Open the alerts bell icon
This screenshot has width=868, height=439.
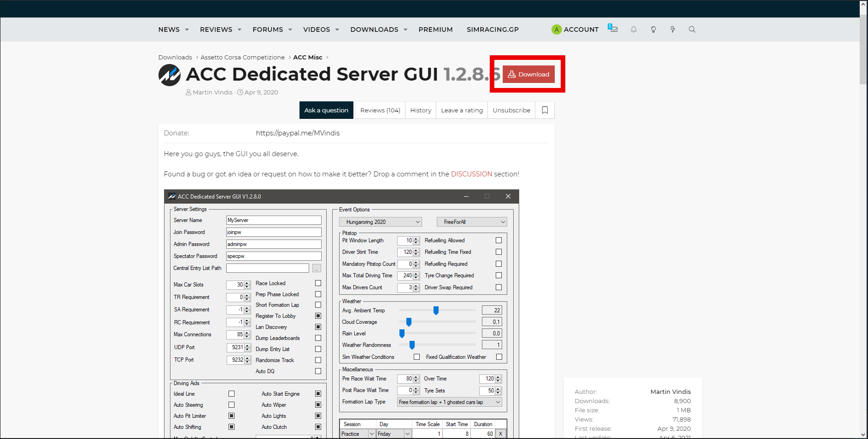point(634,29)
